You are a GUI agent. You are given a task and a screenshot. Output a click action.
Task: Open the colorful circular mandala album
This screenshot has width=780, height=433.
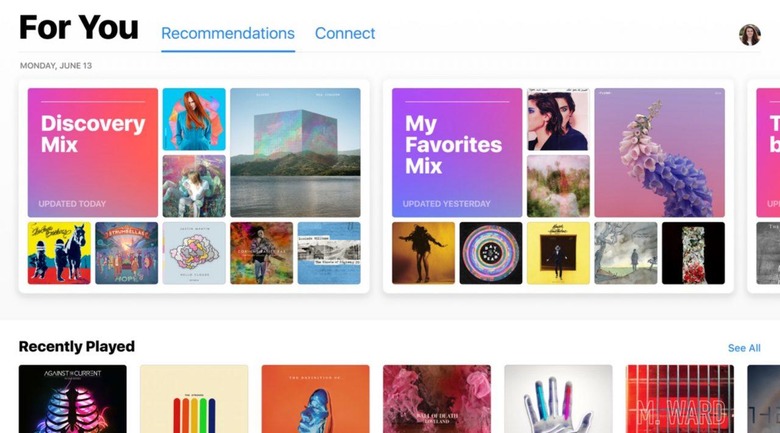pyautogui.click(x=491, y=253)
